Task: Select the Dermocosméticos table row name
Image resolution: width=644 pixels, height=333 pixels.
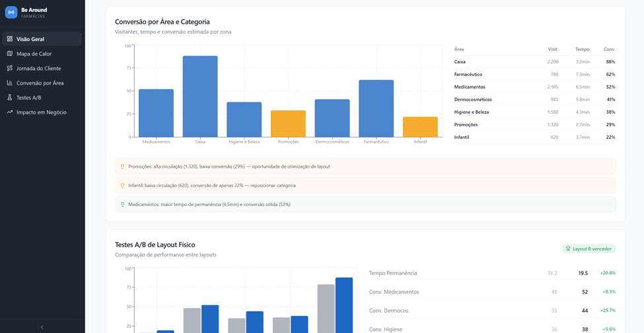Action: pos(473,99)
